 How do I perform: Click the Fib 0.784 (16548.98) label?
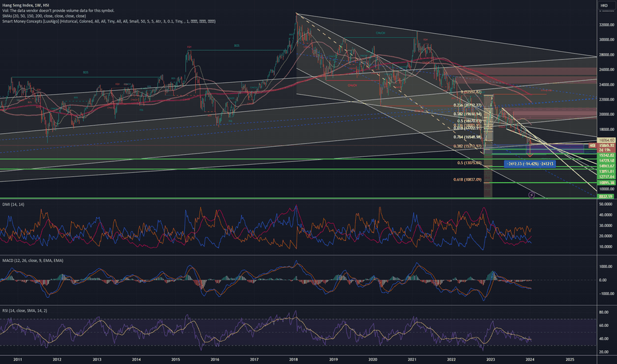pos(467,137)
